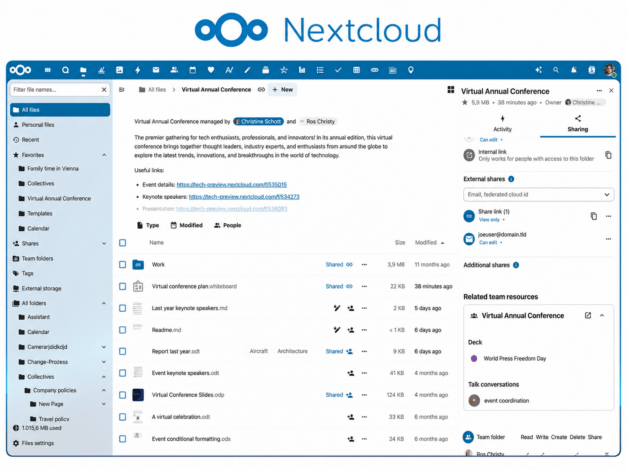627x470 pixels.
Task: Open the Assistant sparkle icon
Action: pos(539,70)
